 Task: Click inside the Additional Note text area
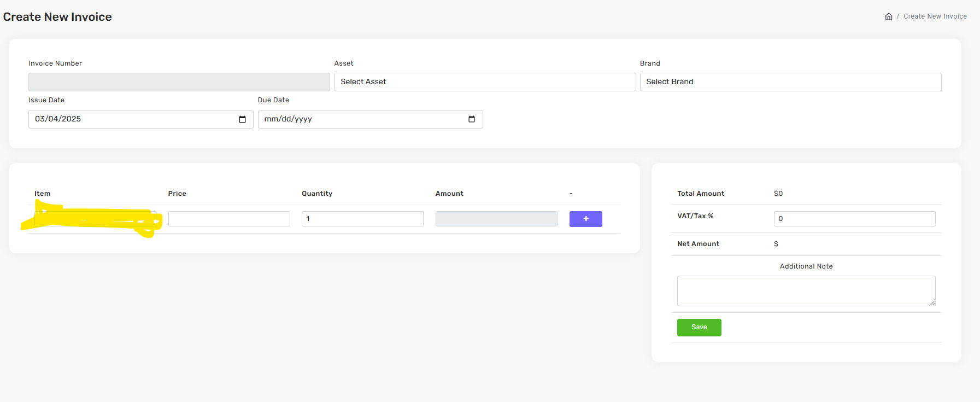click(x=806, y=291)
